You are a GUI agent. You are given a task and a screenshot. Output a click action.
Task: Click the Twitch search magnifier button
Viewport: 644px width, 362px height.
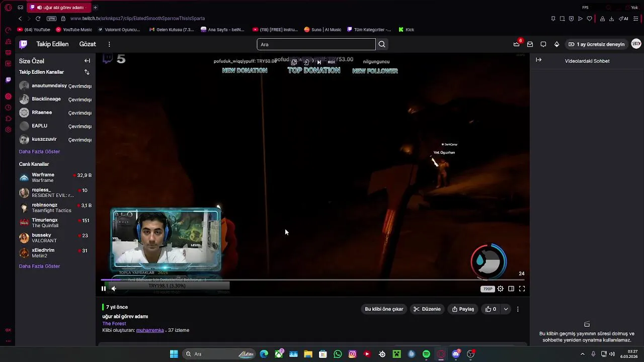[382, 44]
